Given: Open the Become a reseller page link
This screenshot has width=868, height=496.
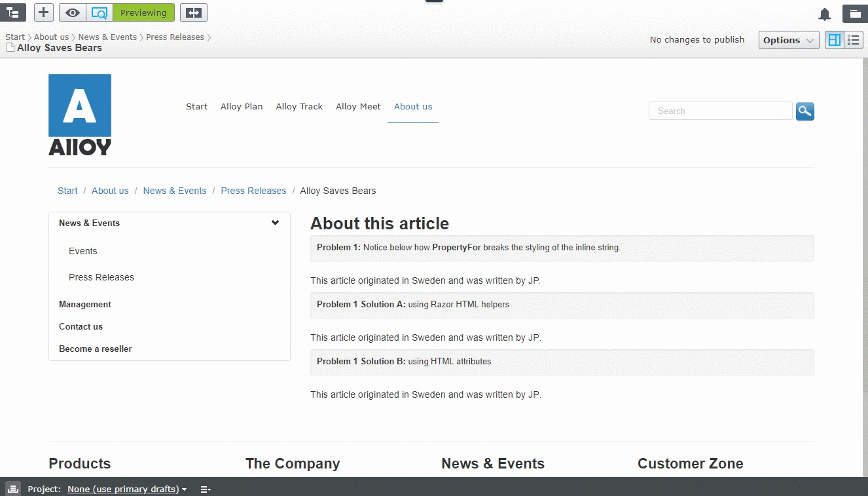Looking at the screenshot, I should [95, 349].
